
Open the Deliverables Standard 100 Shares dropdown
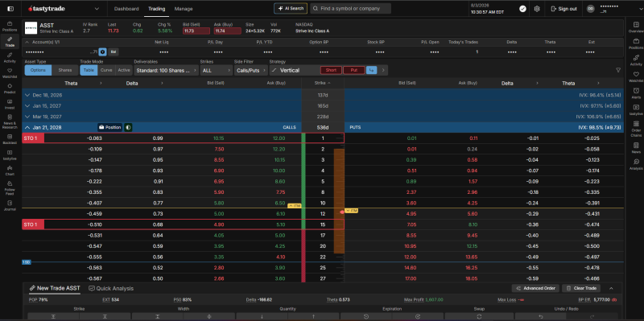166,70
